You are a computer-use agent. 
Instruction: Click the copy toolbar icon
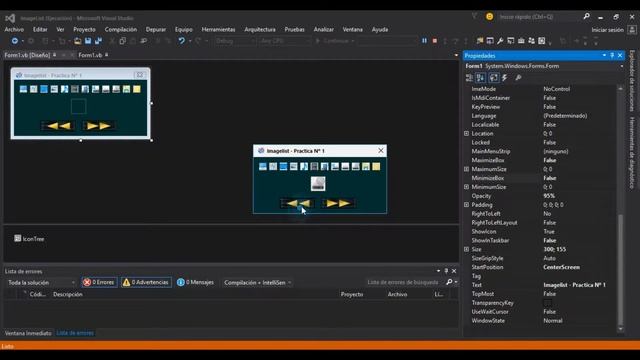pos(122,41)
